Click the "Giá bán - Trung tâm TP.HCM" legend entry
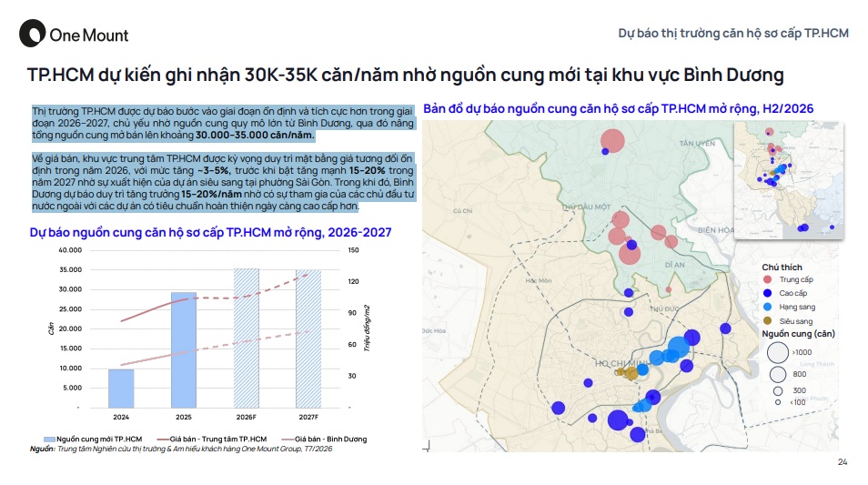 point(212,439)
